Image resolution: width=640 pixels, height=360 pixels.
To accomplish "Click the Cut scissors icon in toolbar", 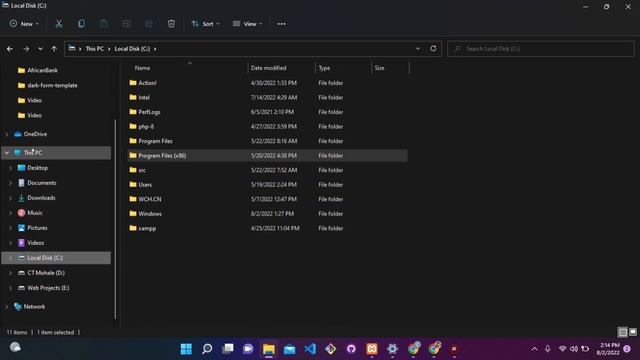I will [x=59, y=24].
